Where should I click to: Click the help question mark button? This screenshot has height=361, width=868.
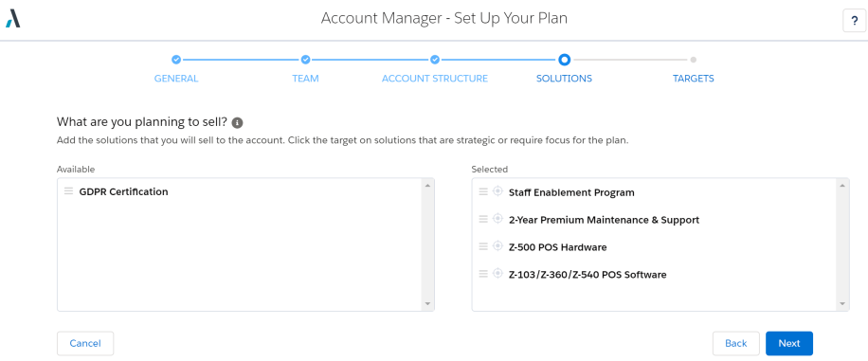[854, 21]
